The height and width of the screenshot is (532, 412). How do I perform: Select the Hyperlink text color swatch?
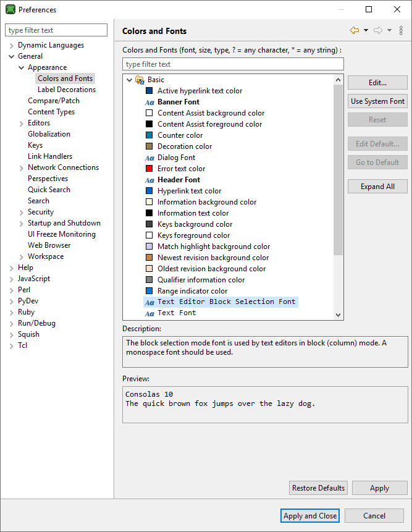[149, 191]
